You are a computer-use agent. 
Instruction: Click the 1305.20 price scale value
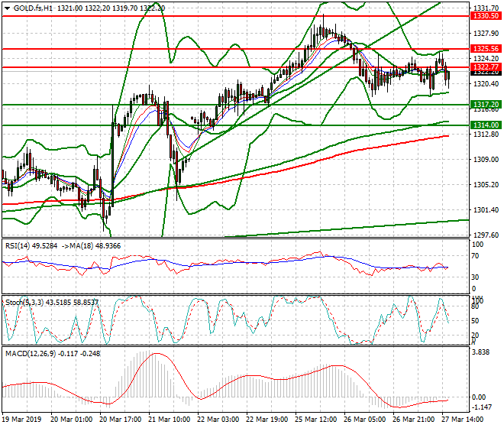click(486, 185)
